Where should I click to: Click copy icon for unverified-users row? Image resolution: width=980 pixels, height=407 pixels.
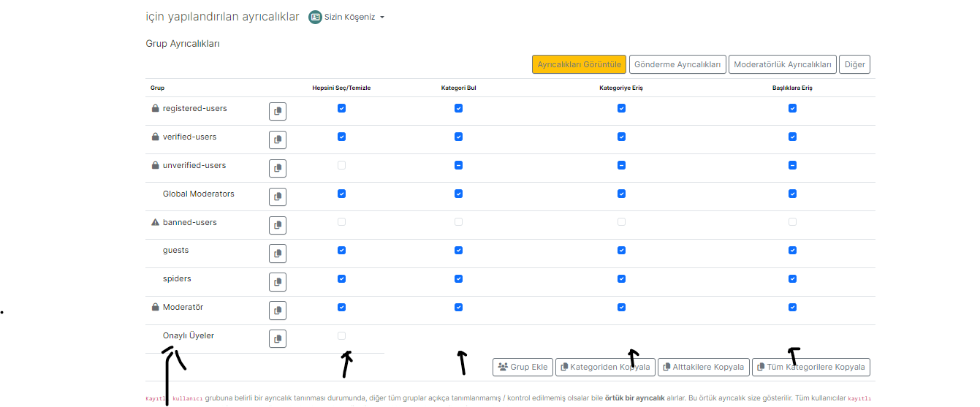coord(277,168)
